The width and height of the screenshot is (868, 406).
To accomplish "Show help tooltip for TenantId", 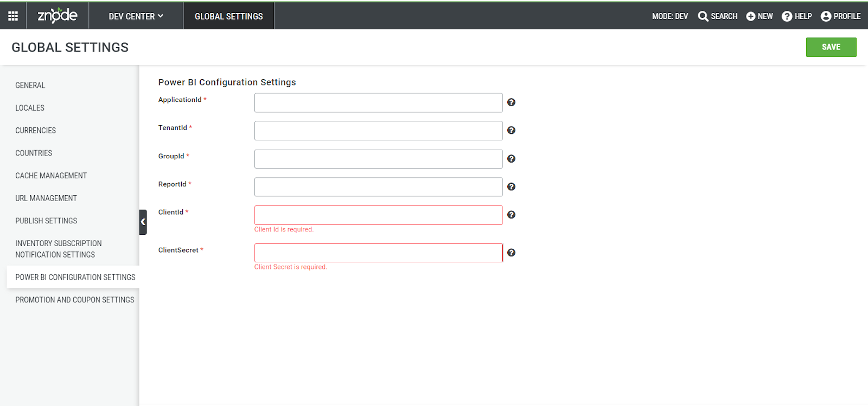I will 511,130.
